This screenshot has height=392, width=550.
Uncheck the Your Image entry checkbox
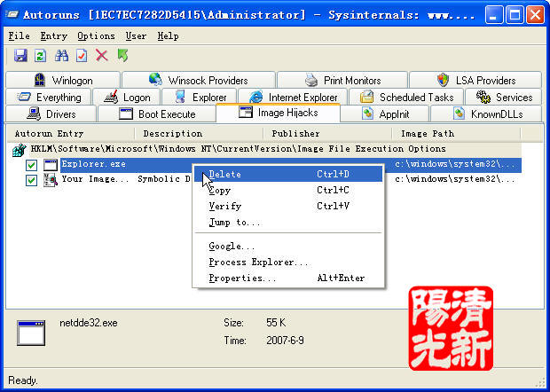(x=32, y=180)
